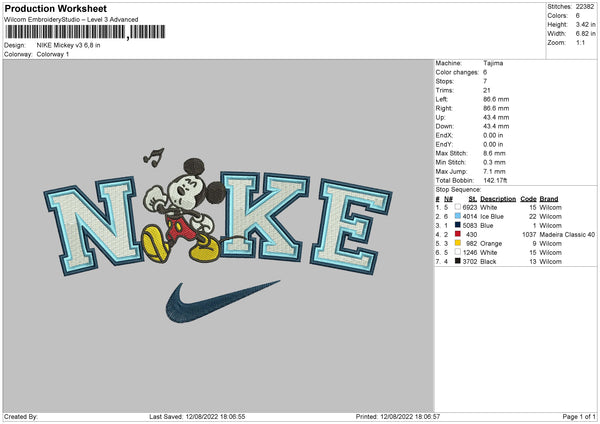Image resolution: width=600 pixels, height=424 pixels.
Task: Click the "EndX:" label
Action: tap(444, 135)
